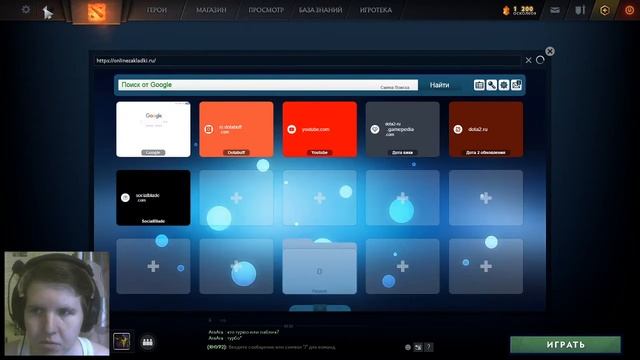
Task: Click the chat help question mark
Action: (428, 347)
